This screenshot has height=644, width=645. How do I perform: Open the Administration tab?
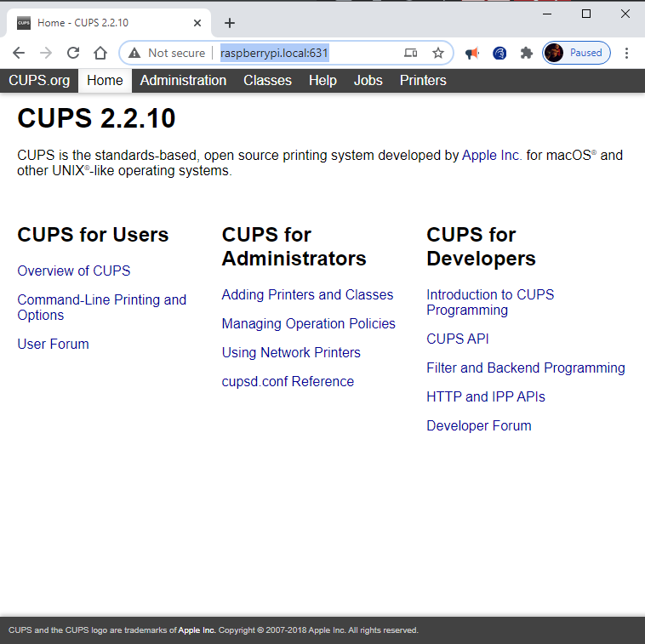pos(183,81)
